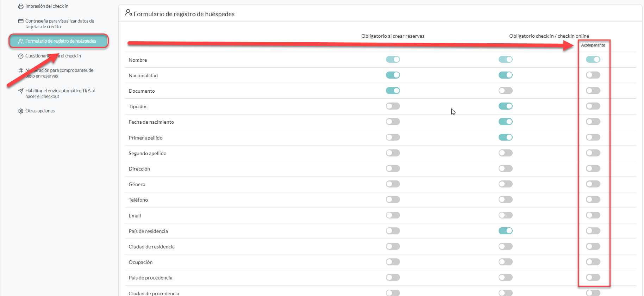This screenshot has width=644, height=296.
Task: Enable Nacionalidad toggle for Acompañante
Action: [x=593, y=75]
